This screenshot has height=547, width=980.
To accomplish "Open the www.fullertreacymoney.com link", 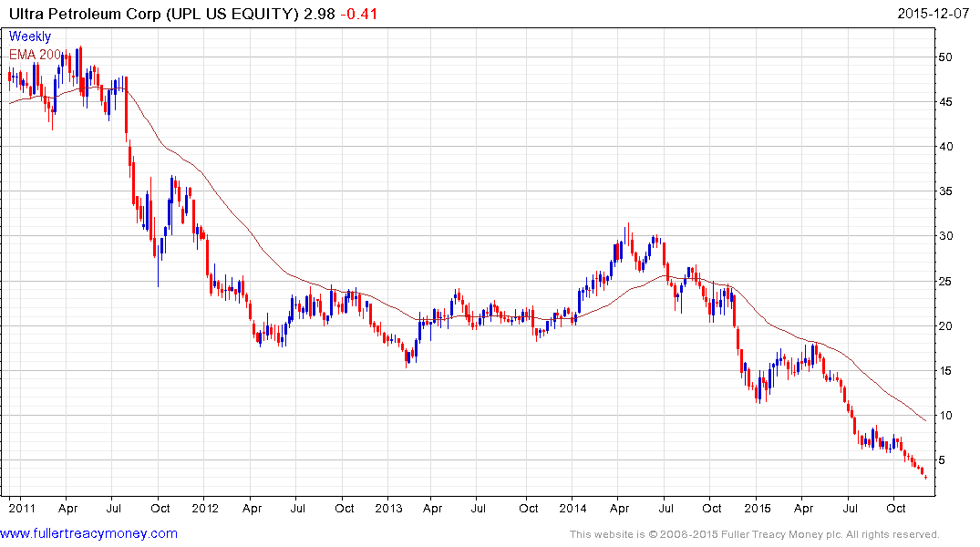I will (88, 534).
